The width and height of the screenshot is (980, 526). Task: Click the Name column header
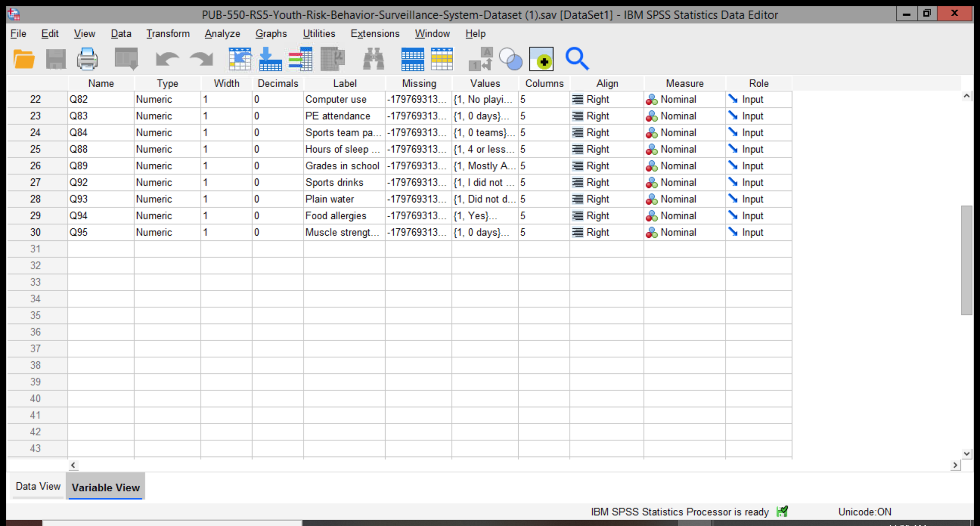[101, 83]
